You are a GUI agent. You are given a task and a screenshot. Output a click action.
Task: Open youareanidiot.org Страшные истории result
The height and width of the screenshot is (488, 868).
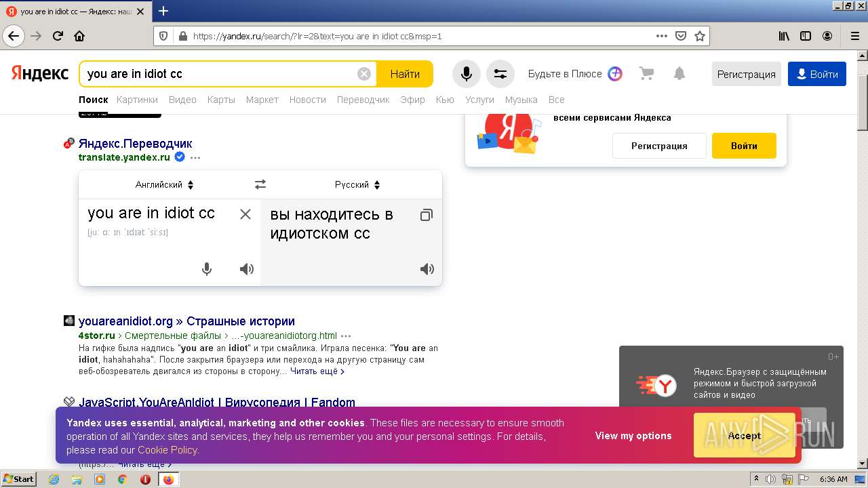186,321
